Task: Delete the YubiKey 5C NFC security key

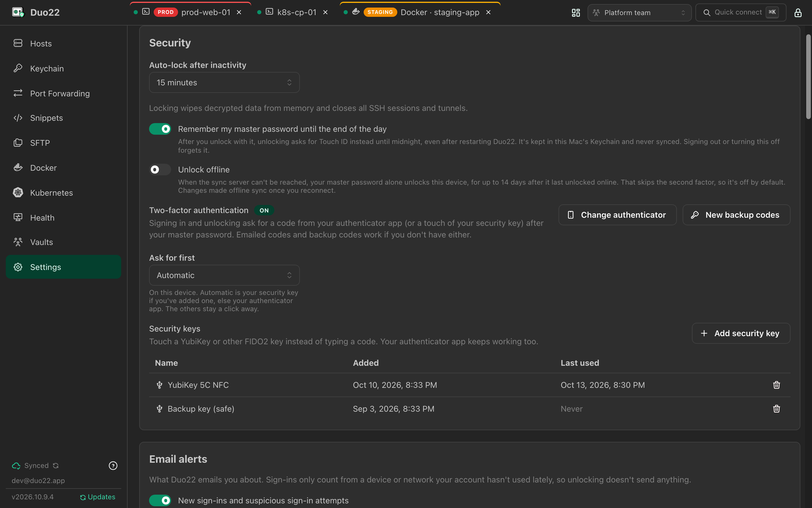Action: coord(776,385)
